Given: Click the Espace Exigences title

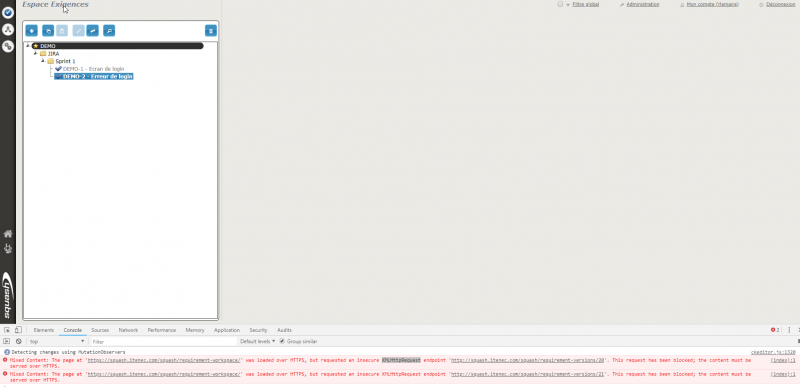Looking at the screenshot, I should click(x=55, y=4).
